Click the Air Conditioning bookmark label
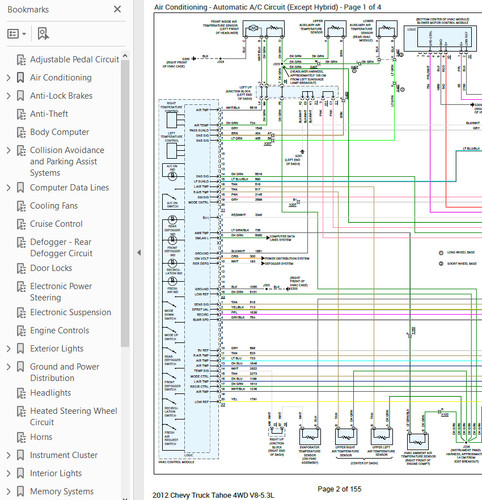This screenshot has height=500, width=482. tap(61, 78)
